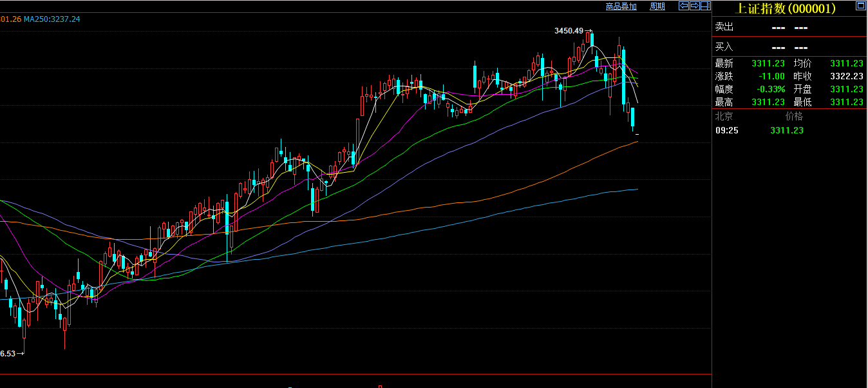The image size is (868, 388).
Task: Click the 上证指数(000001) title
Action: [786, 8]
